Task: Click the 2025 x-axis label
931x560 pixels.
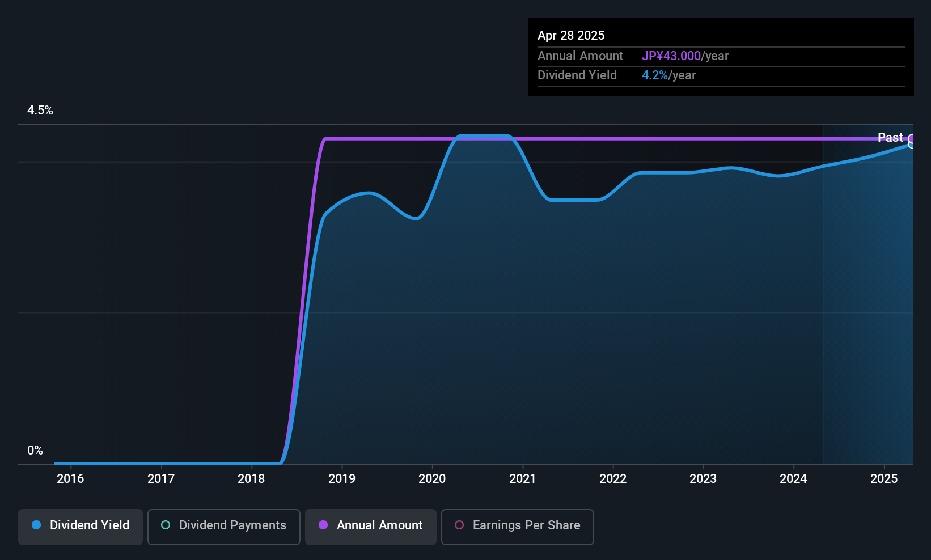Action: click(x=884, y=478)
